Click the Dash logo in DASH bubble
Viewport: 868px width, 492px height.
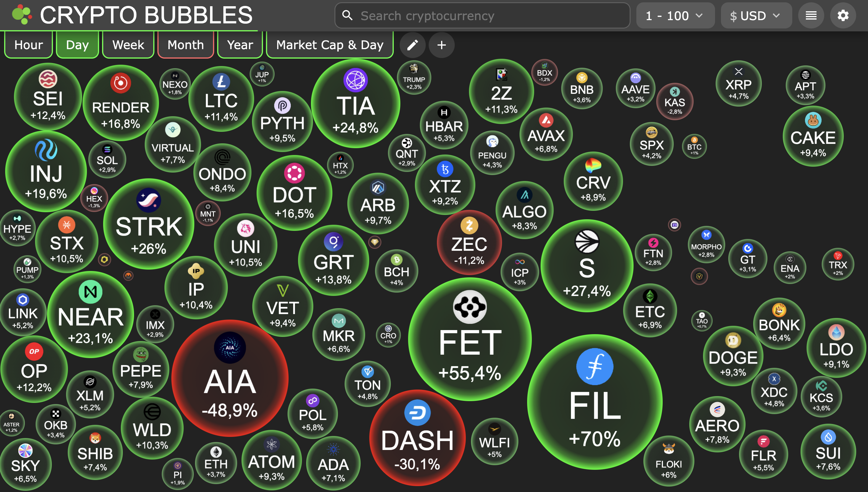[x=417, y=413]
